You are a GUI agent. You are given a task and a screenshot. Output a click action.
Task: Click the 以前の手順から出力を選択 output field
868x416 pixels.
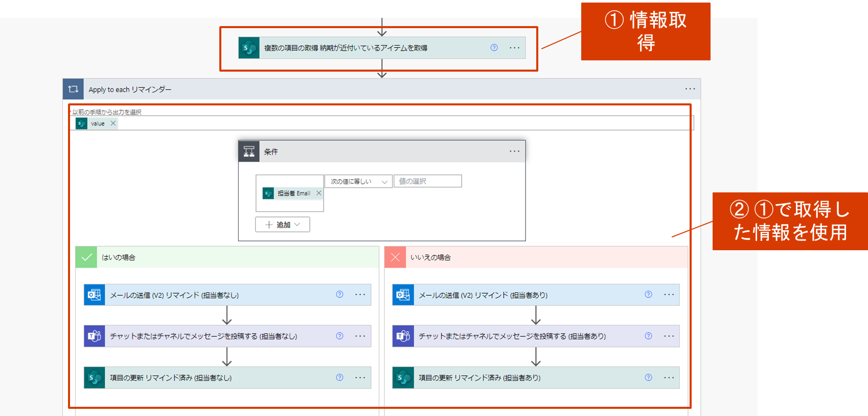click(x=382, y=123)
